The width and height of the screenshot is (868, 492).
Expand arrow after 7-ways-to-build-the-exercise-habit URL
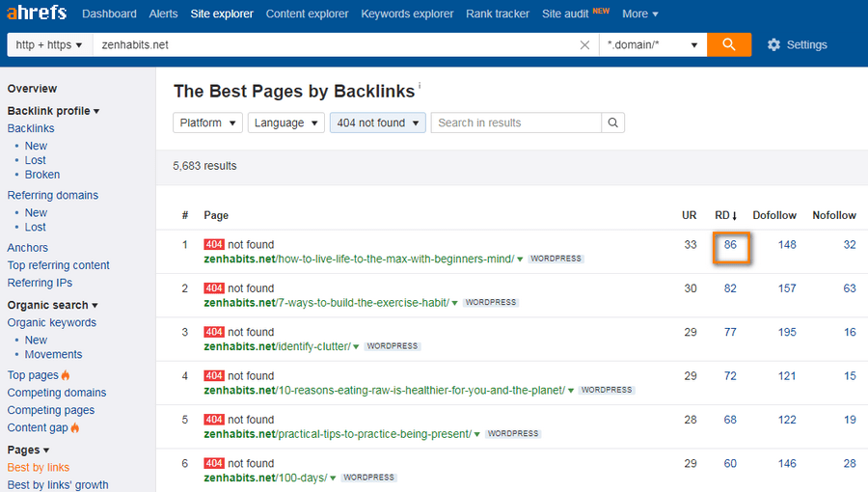[x=454, y=303]
